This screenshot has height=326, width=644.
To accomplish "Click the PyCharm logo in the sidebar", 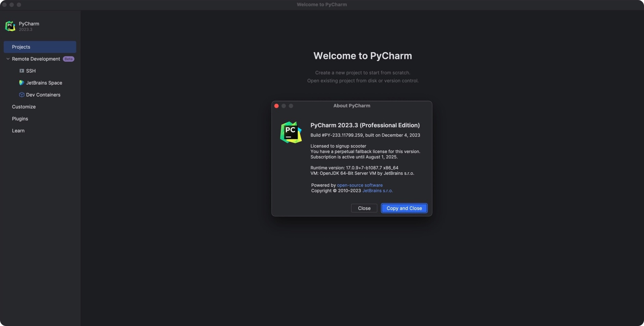I will tap(10, 26).
